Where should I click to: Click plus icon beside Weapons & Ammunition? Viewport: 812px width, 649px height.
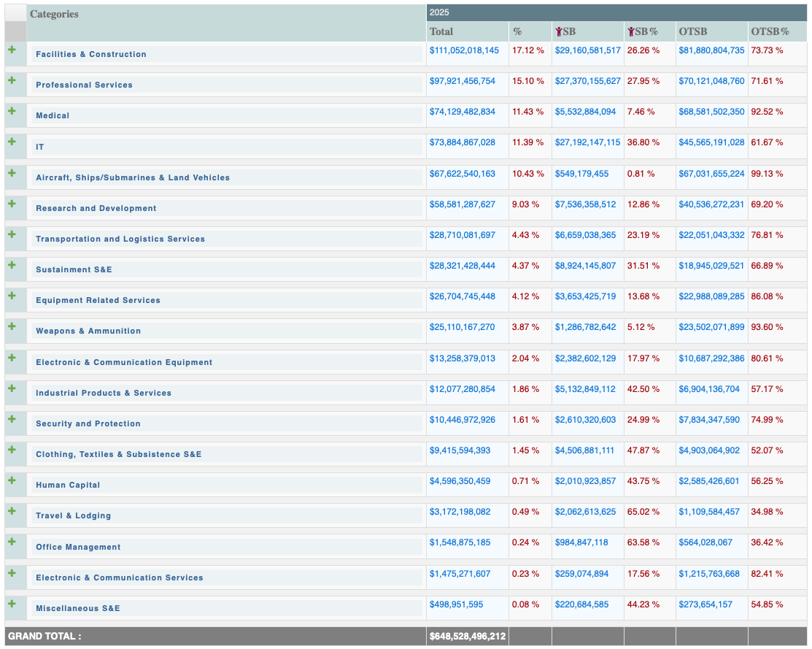[x=12, y=326]
